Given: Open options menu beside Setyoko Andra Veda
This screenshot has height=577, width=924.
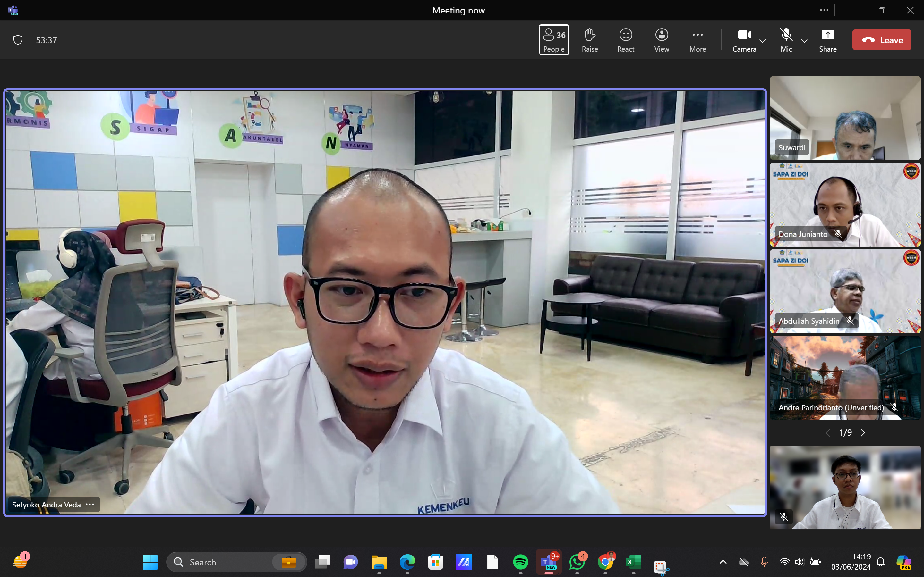Looking at the screenshot, I should [x=90, y=504].
